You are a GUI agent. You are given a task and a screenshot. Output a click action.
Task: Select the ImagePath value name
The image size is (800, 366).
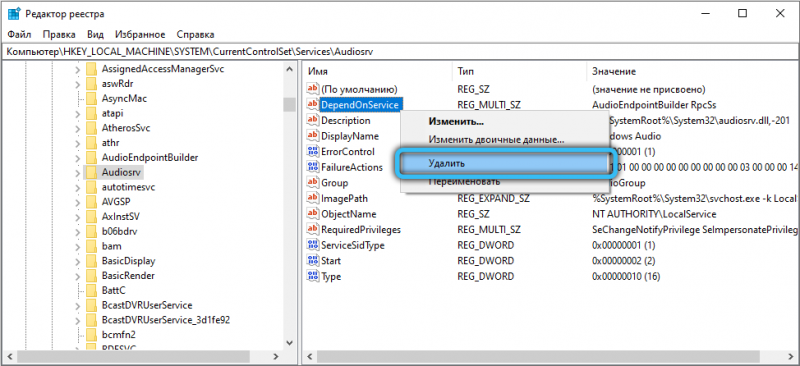pos(344,198)
